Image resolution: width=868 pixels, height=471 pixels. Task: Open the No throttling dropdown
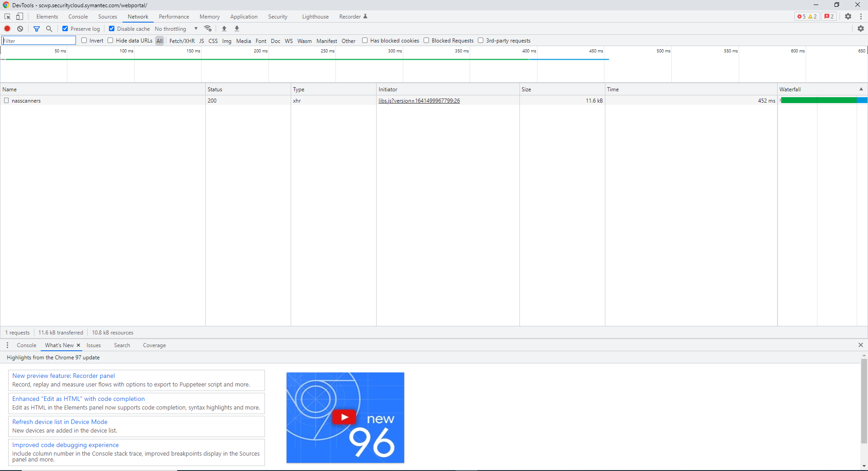click(x=176, y=29)
